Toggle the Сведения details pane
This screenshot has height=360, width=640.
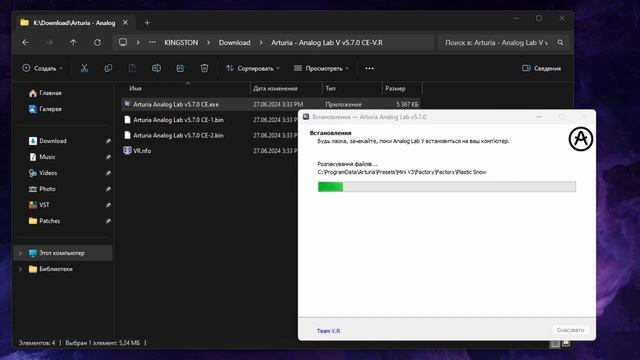[541, 68]
